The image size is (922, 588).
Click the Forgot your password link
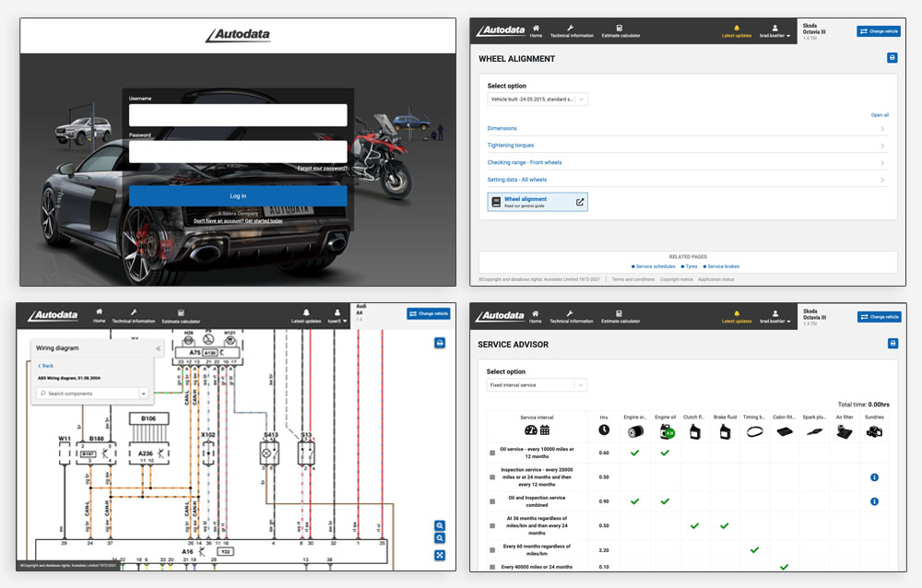pyautogui.click(x=322, y=169)
